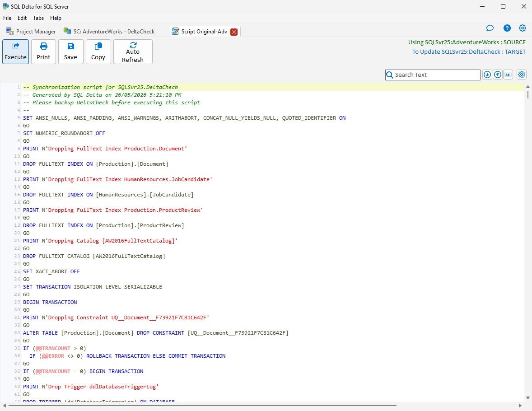Click line 'SET NUMERIC_ROUNDABORT OFF'

point(64,133)
